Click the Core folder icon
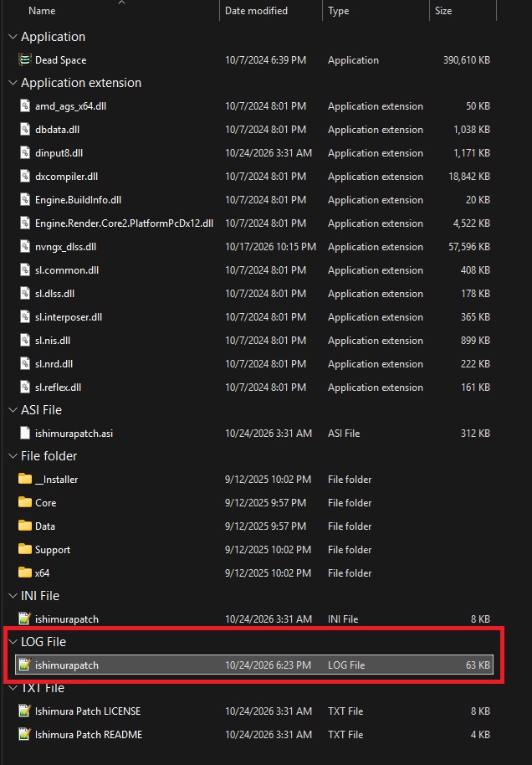This screenshot has width=532, height=765. tap(25, 502)
